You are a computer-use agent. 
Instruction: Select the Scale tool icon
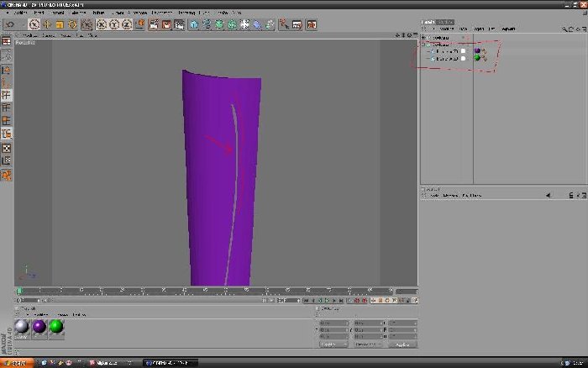[60, 24]
